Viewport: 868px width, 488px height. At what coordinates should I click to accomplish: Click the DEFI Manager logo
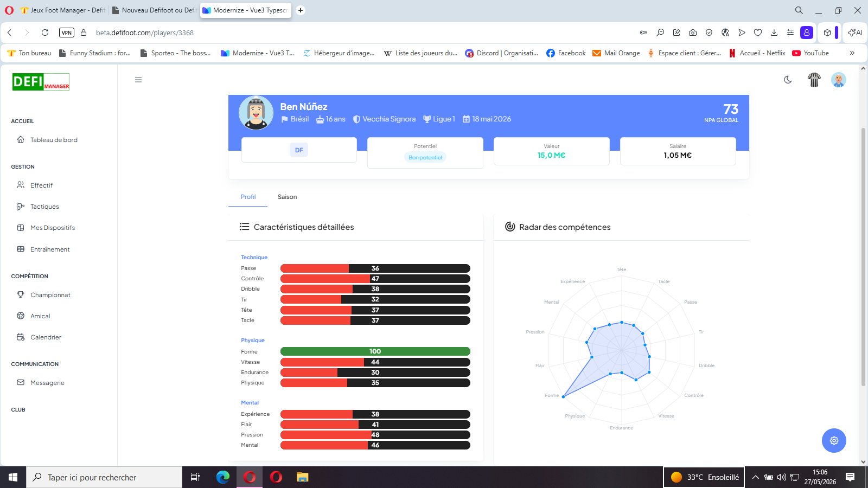(41, 82)
